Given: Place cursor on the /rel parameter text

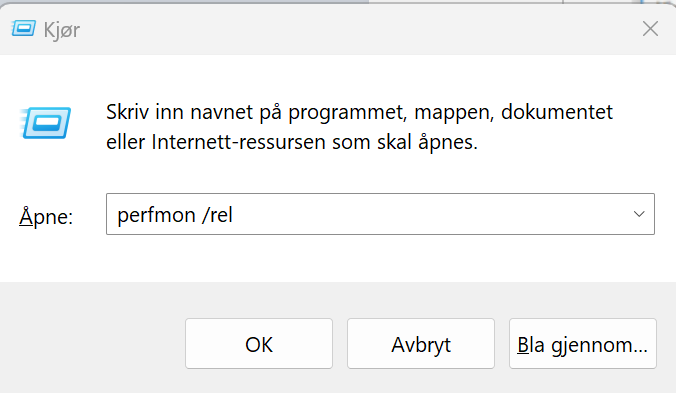Looking at the screenshot, I should [217, 215].
